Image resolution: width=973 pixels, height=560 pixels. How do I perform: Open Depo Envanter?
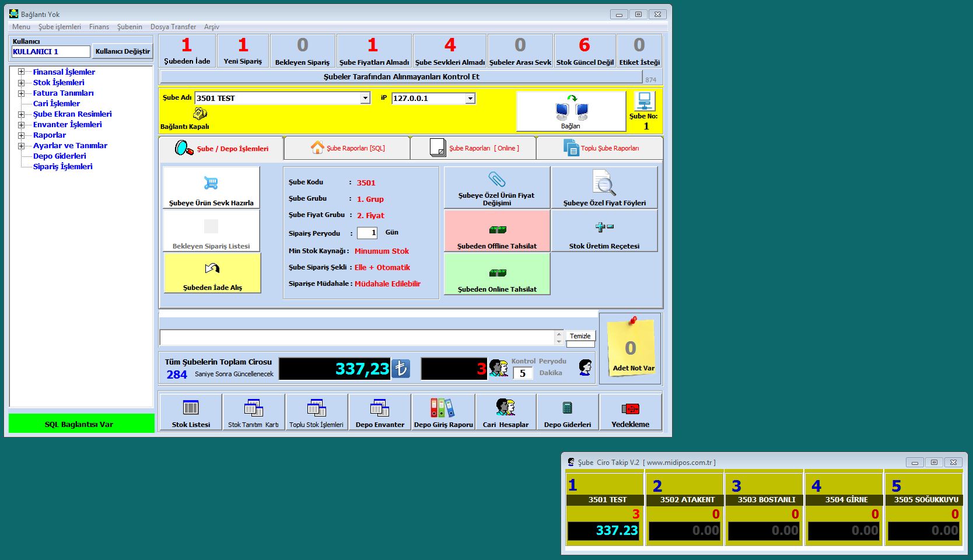pos(380,412)
